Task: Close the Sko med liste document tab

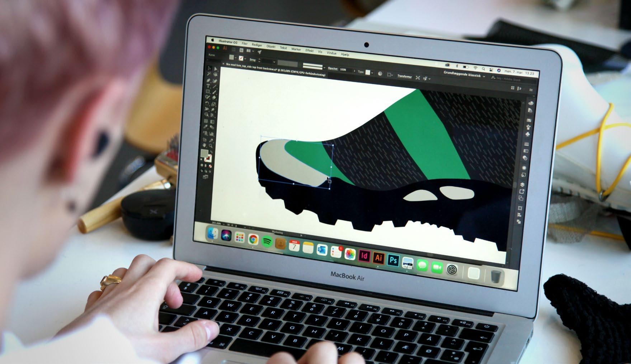Action: [x=223, y=64]
